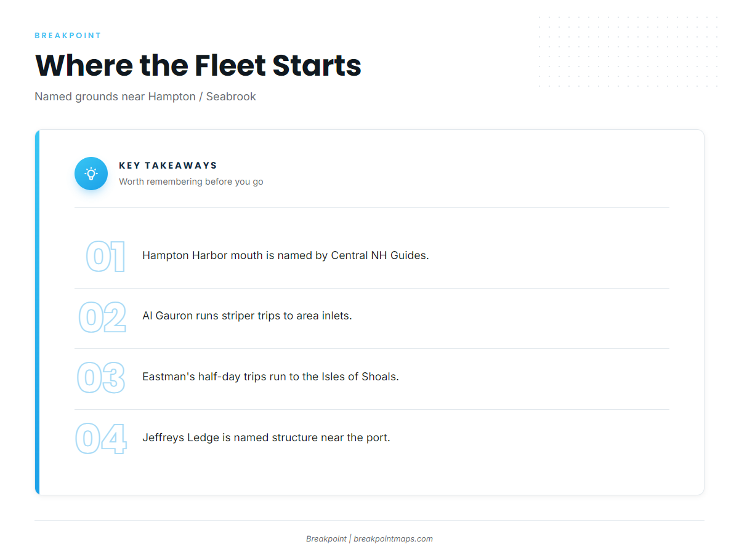The height and width of the screenshot is (560, 739).
Task: Click the Isles of Shoals phrase
Action: (360, 377)
